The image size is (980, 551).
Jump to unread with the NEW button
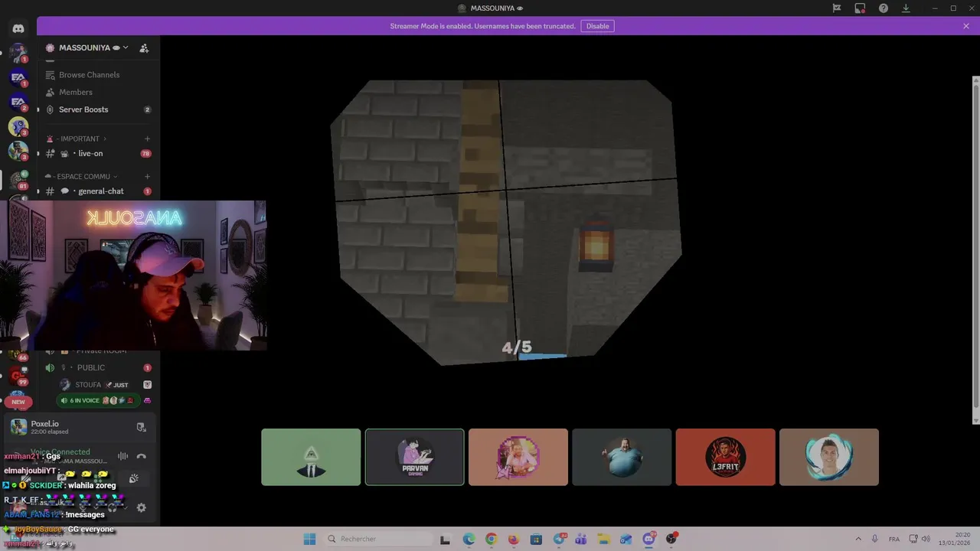[x=18, y=402]
